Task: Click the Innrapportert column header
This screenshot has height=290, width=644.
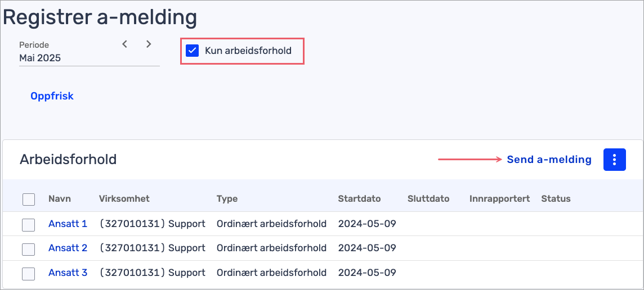Action: pos(499,198)
